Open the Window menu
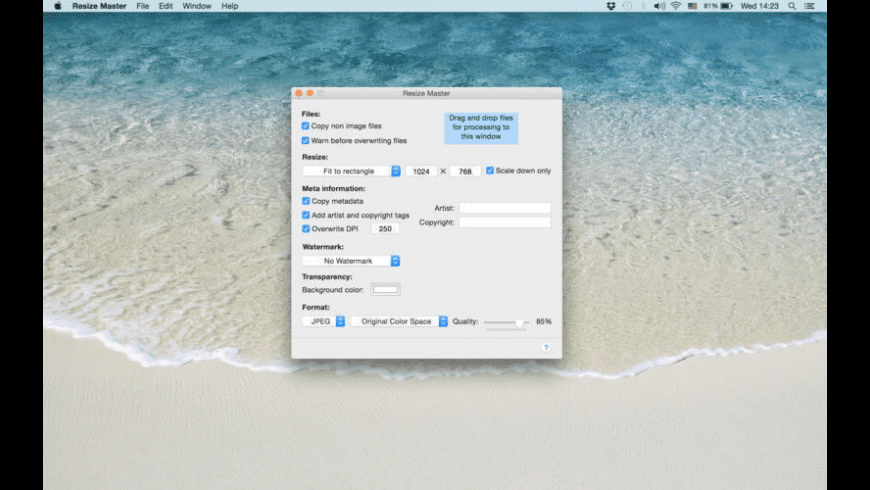The image size is (870, 490). tap(197, 6)
